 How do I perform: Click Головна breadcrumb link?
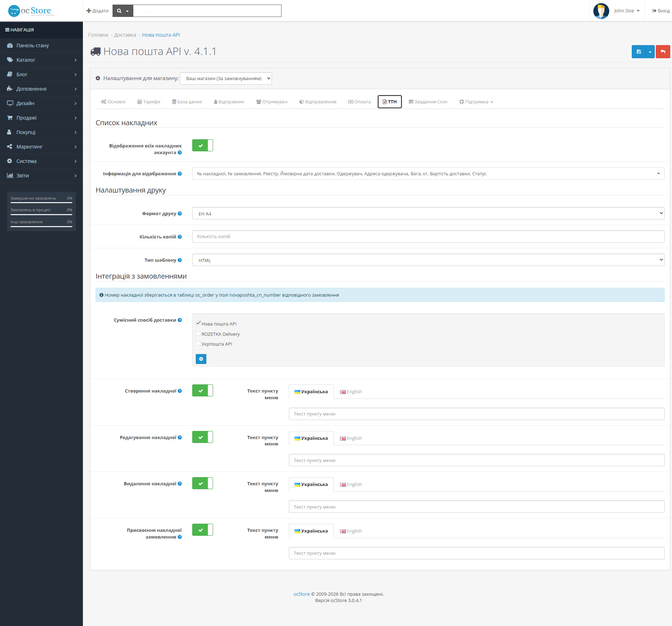tap(98, 35)
